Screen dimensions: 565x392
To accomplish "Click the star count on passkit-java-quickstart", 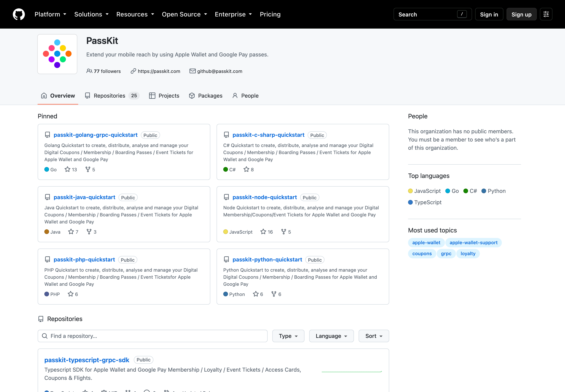I will 73,232.
